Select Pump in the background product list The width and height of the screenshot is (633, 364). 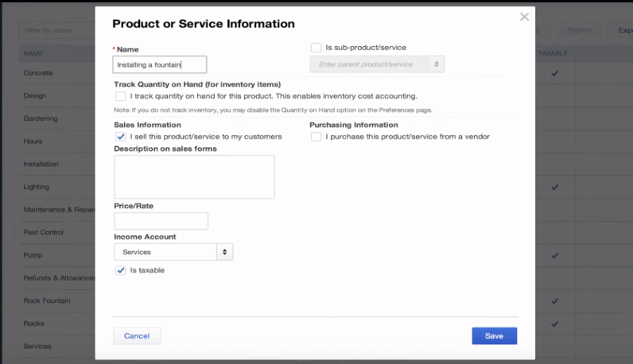33,255
